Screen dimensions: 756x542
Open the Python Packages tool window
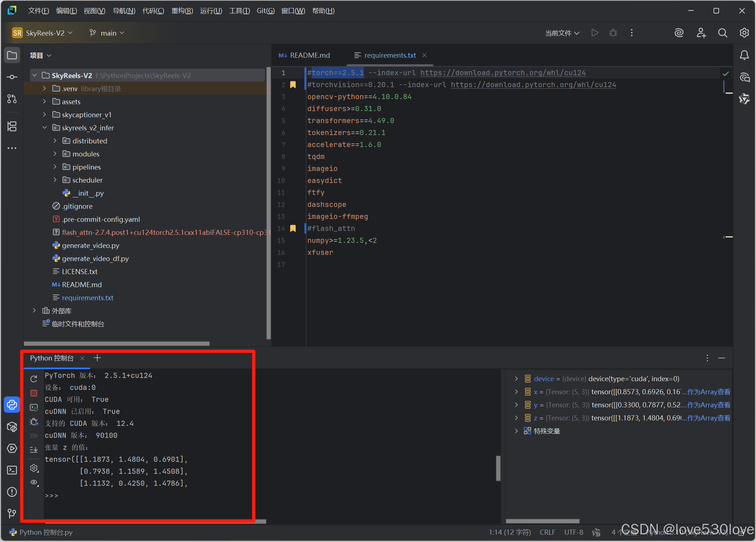(12, 427)
